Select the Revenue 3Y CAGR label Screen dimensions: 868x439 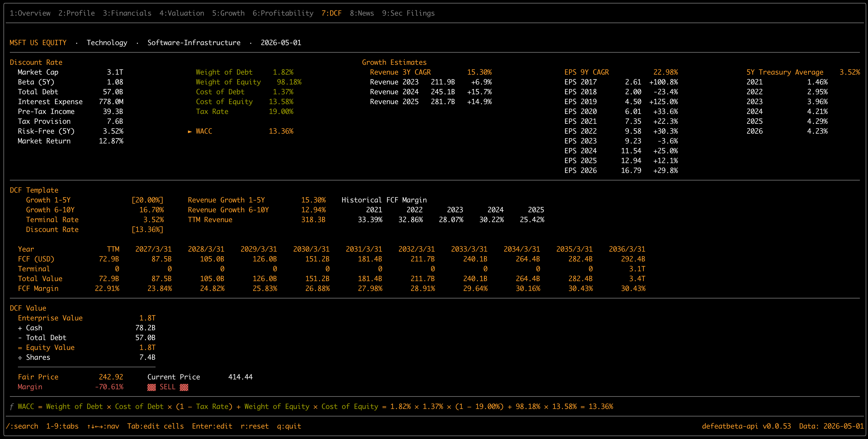400,72
